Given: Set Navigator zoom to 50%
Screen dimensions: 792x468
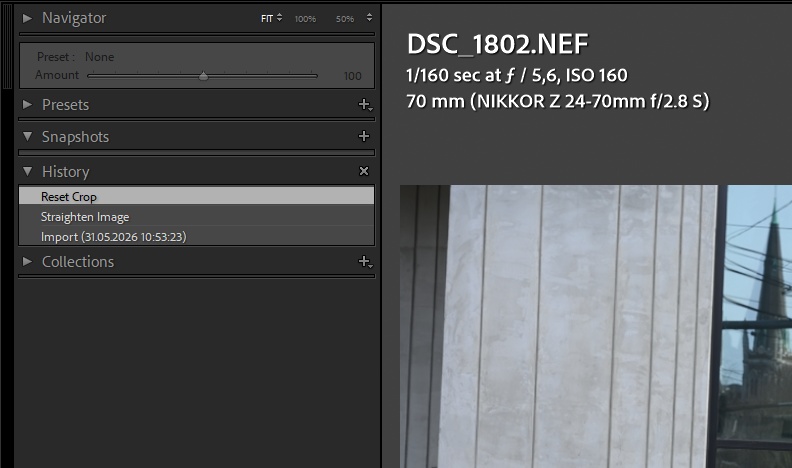Looking at the screenshot, I should pos(344,19).
